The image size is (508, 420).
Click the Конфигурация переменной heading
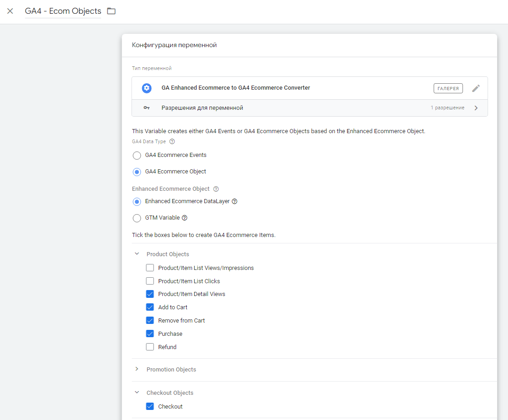[174, 45]
